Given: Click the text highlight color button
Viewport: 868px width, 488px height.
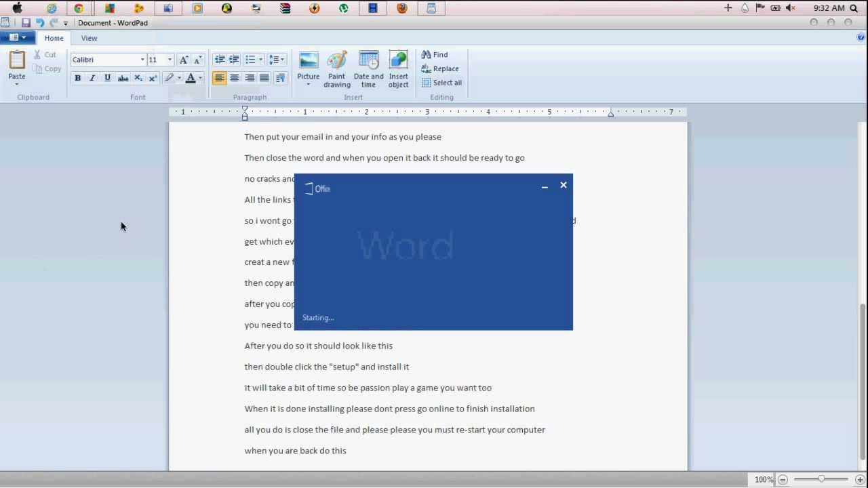Looking at the screenshot, I should pos(169,79).
